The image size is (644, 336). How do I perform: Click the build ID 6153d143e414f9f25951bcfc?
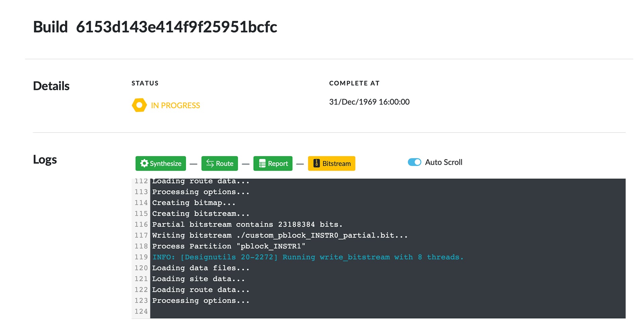coord(176,27)
